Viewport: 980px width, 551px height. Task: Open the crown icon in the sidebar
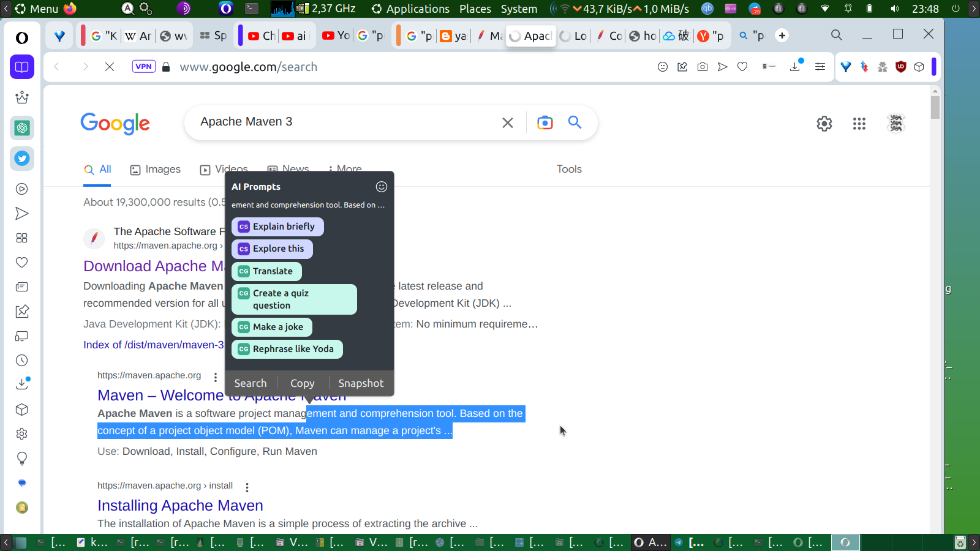click(22, 97)
